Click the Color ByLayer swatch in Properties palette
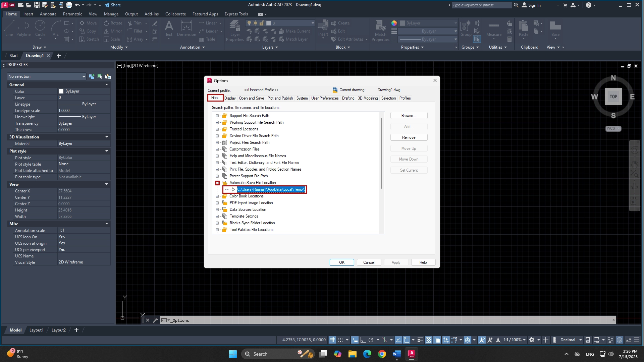644x362 pixels. [x=61, y=91]
